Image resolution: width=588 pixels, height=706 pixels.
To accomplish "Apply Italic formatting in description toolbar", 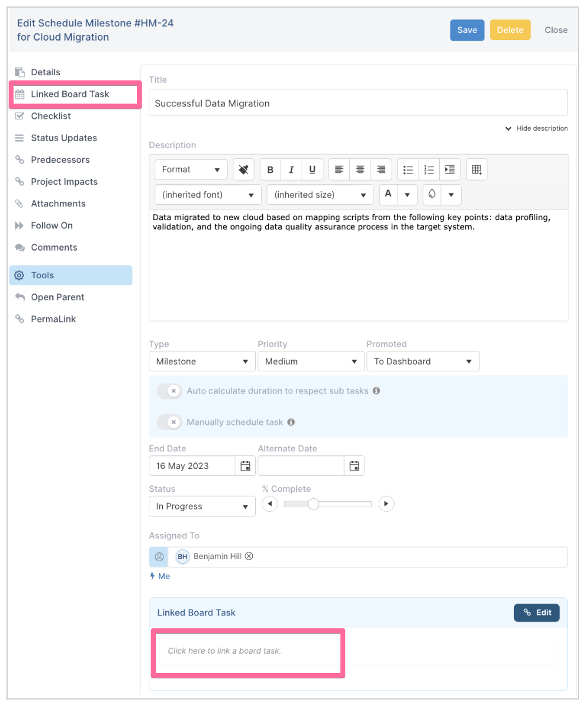I will pyautogui.click(x=291, y=169).
